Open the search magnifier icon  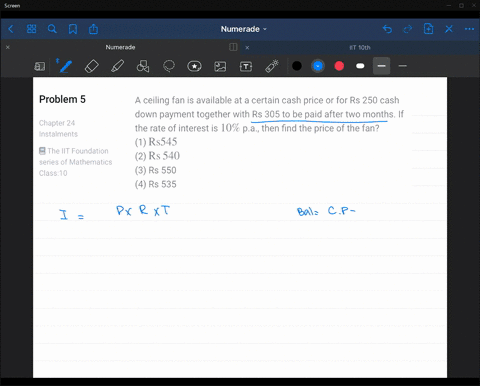[52, 29]
